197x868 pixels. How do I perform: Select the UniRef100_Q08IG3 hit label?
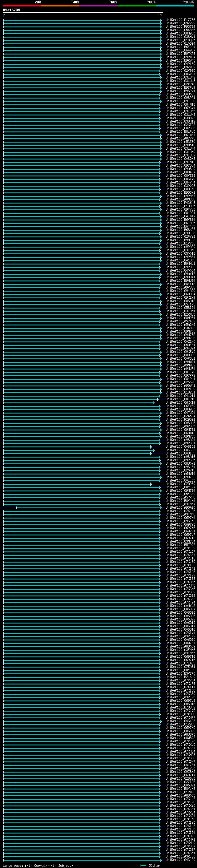pos(180,454)
